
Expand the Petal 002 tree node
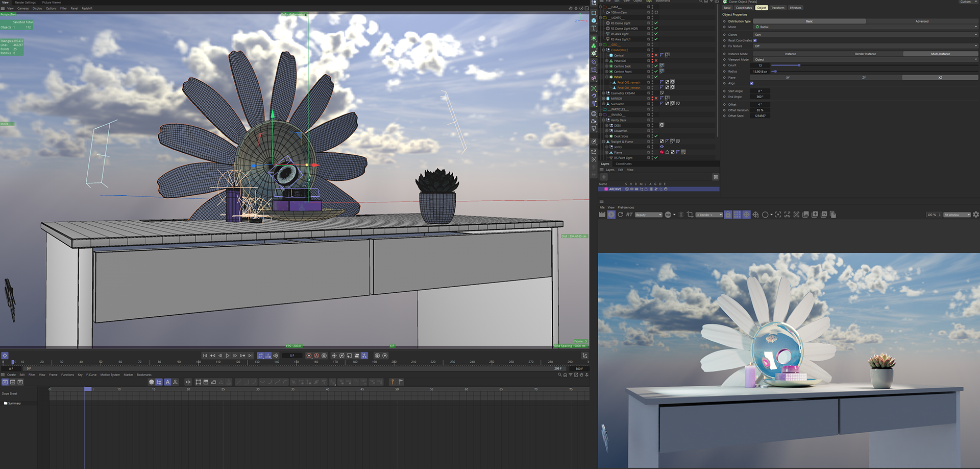(x=607, y=61)
